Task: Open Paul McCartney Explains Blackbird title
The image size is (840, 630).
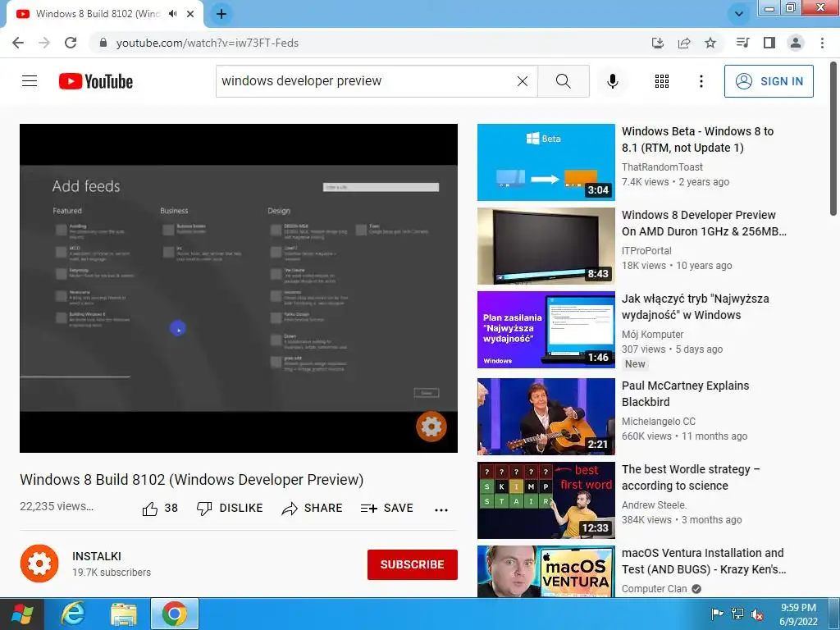Action: point(685,393)
